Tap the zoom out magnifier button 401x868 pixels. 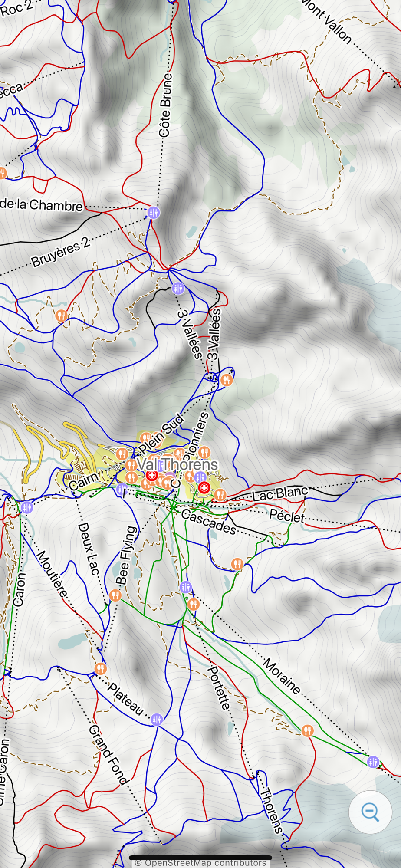[x=370, y=812]
